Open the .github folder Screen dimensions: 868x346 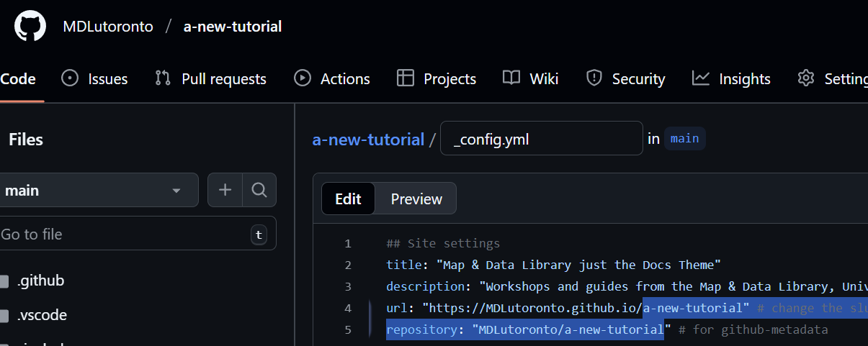40,281
